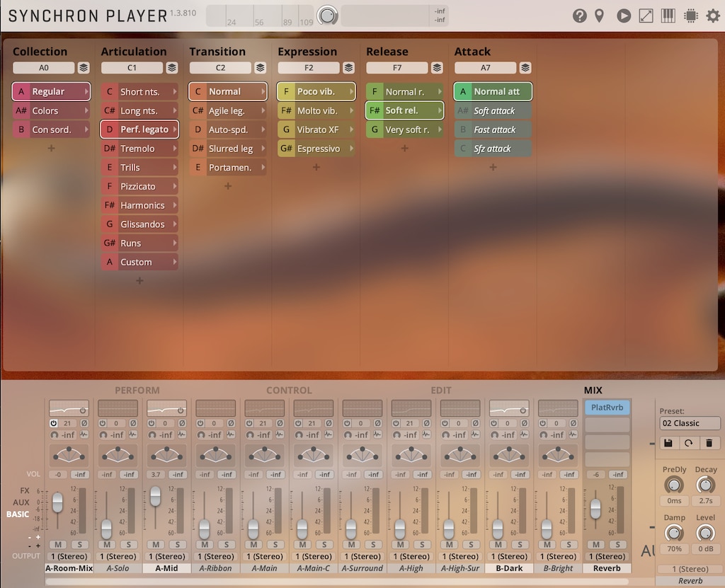Add new Attack slot with plus
The image size is (725, 588).
[493, 167]
